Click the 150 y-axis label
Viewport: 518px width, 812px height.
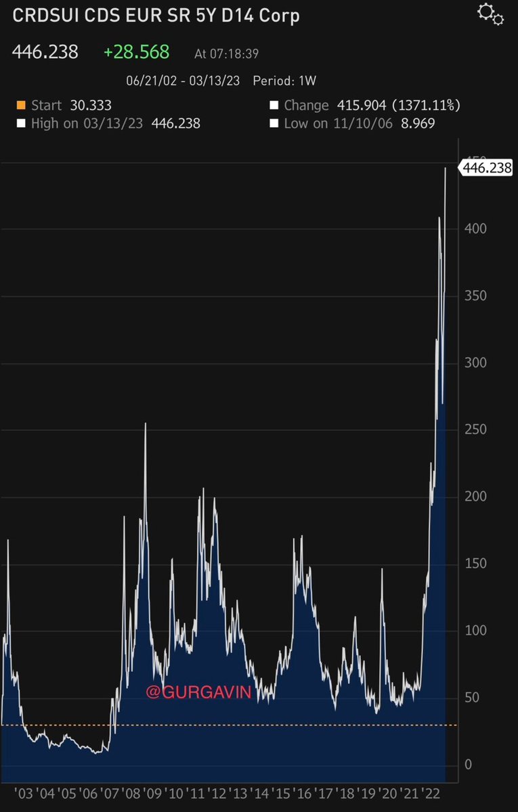[x=475, y=564]
